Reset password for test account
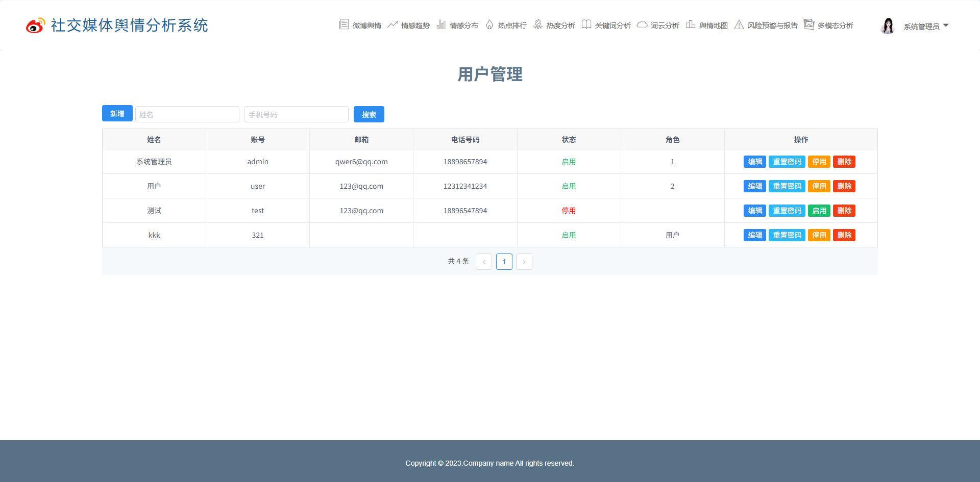The width and height of the screenshot is (980, 482). pos(787,211)
